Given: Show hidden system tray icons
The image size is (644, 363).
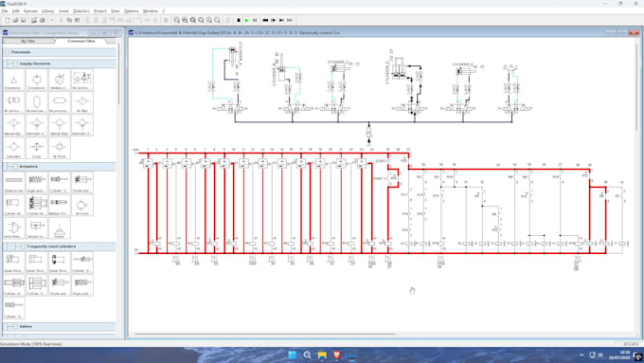Looking at the screenshot, I should click(x=581, y=354).
